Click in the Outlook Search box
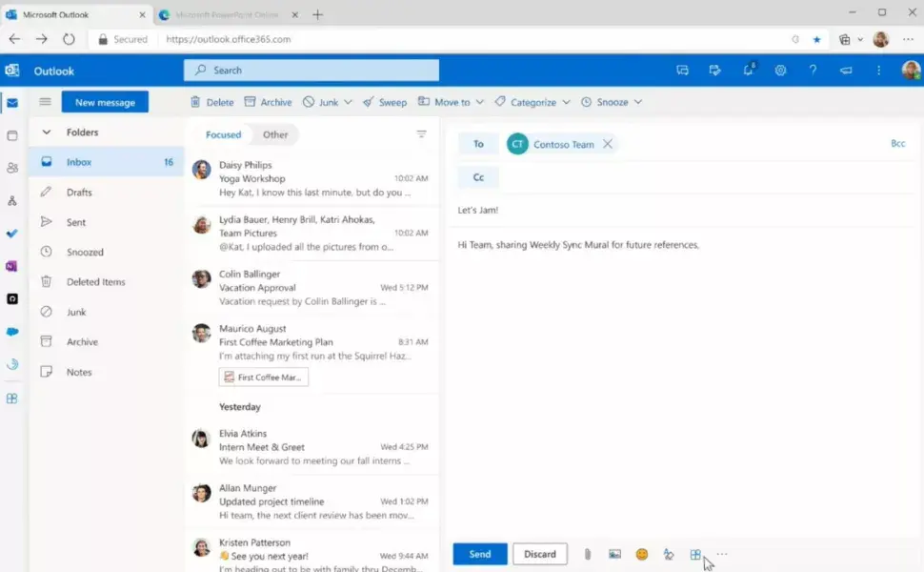 311,71
